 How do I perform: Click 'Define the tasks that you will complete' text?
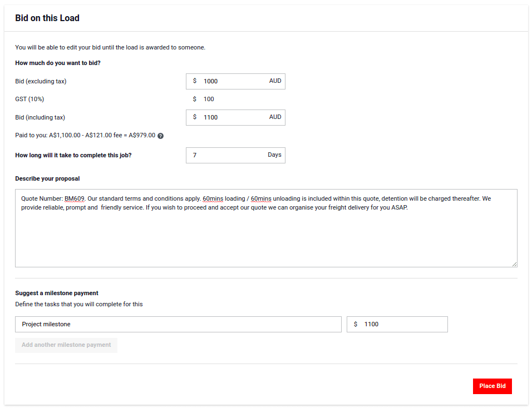point(79,304)
